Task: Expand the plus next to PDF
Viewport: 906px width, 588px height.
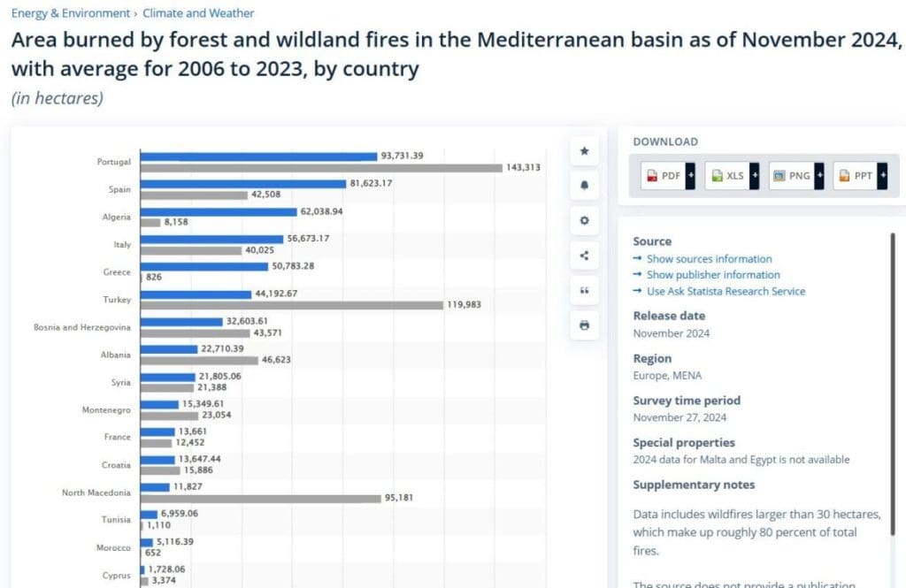Action: [690, 175]
